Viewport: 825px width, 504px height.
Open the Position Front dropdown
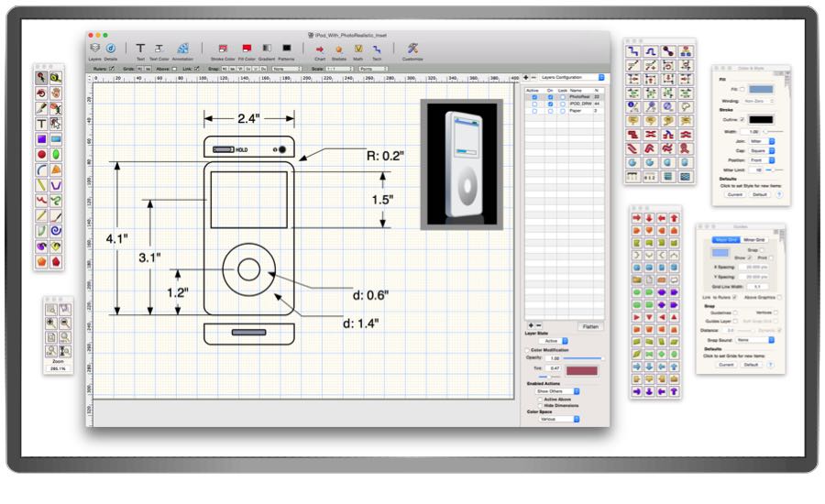click(762, 160)
